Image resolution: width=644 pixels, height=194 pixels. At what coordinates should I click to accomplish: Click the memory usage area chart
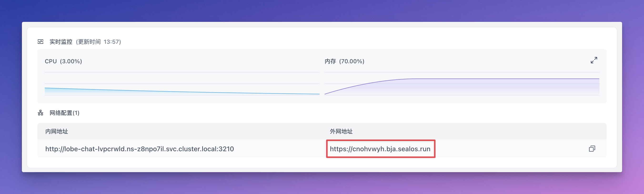462,84
